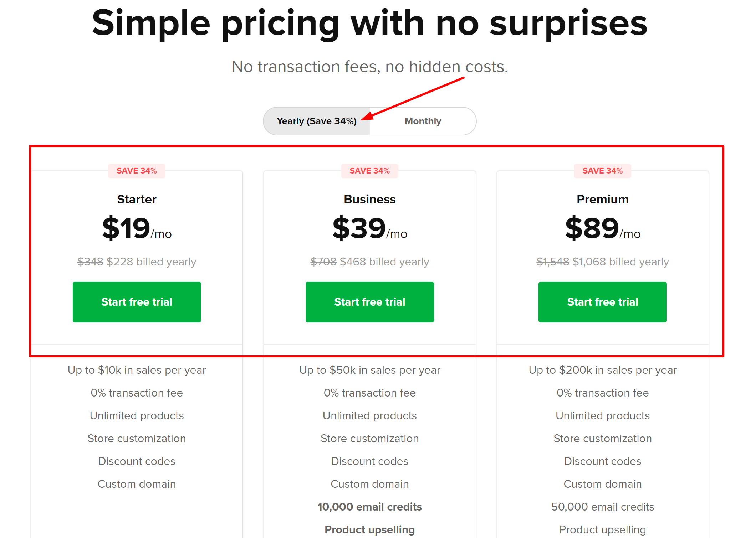Viewport: 756px width, 538px height.
Task: Click the SAVE 34% badge above Starter
Action: 137,171
